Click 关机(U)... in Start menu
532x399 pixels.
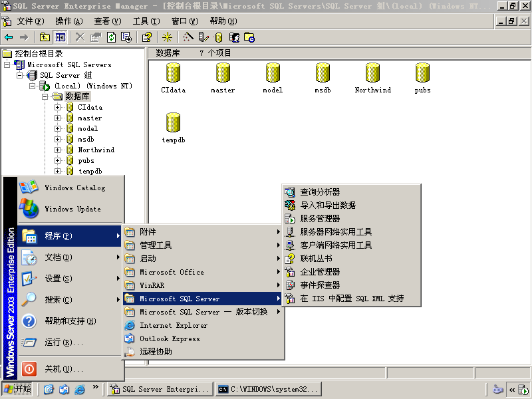pyautogui.click(x=70, y=368)
